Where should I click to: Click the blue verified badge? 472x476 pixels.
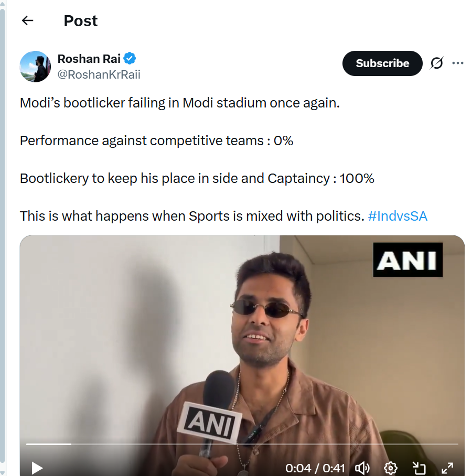pyautogui.click(x=130, y=59)
